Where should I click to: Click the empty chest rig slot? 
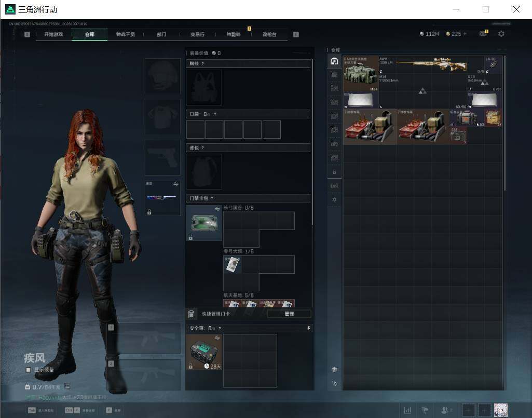[x=204, y=88]
